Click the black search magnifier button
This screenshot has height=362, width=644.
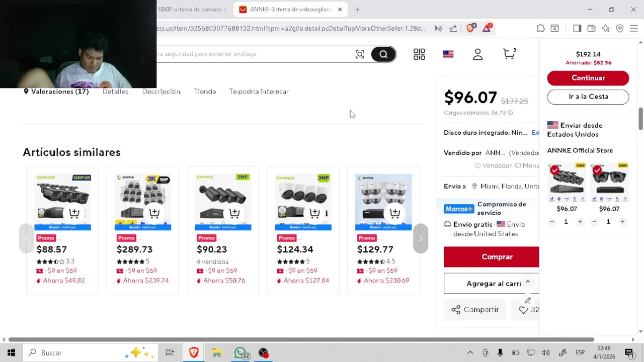(x=383, y=54)
